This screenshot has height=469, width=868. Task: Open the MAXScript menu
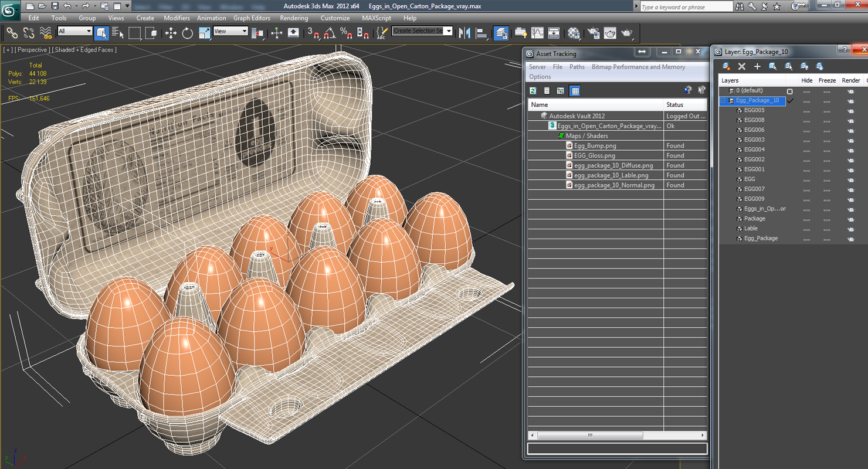click(377, 18)
